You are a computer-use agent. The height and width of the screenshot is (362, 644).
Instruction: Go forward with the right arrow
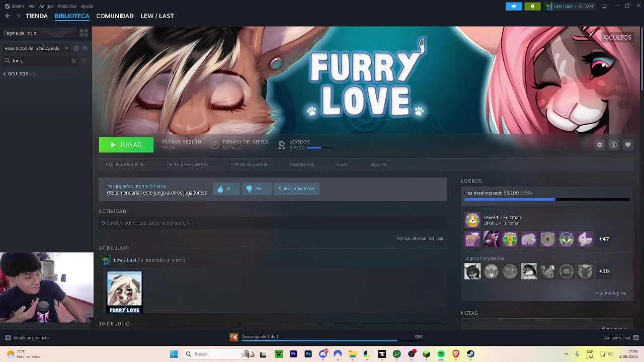click(x=18, y=16)
